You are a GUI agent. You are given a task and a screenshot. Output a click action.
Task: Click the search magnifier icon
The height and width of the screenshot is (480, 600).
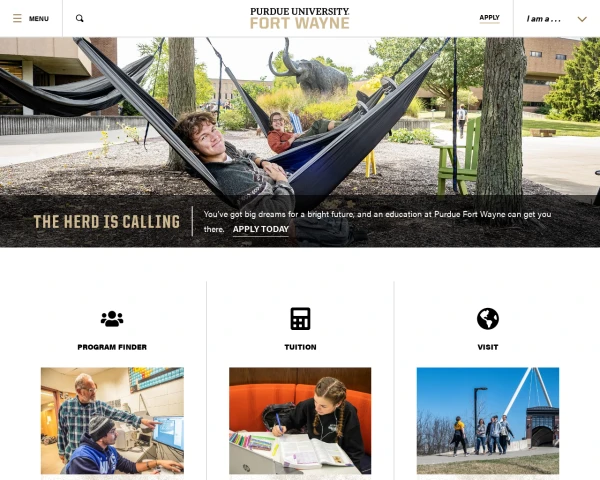click(x=80, y=18)
